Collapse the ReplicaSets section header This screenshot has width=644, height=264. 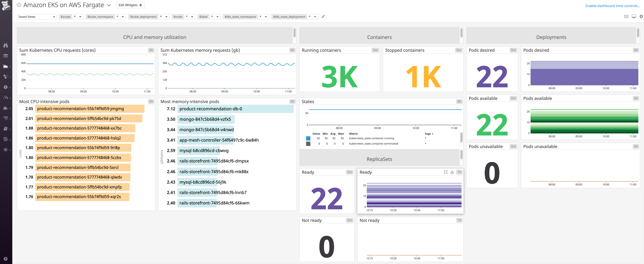[x=379, y=159]
